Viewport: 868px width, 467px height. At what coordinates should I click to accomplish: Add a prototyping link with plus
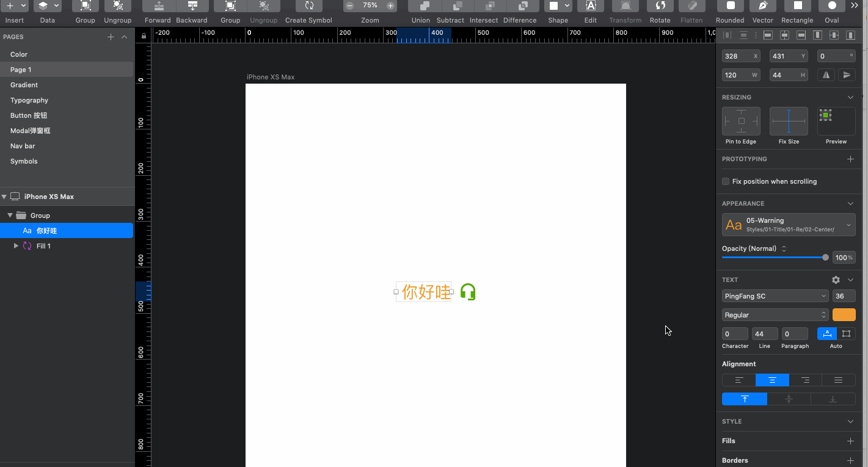[x=850, y=159]
